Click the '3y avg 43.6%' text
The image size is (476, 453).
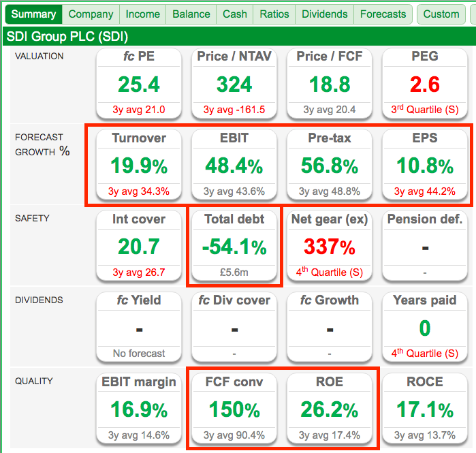pos(234,191)
